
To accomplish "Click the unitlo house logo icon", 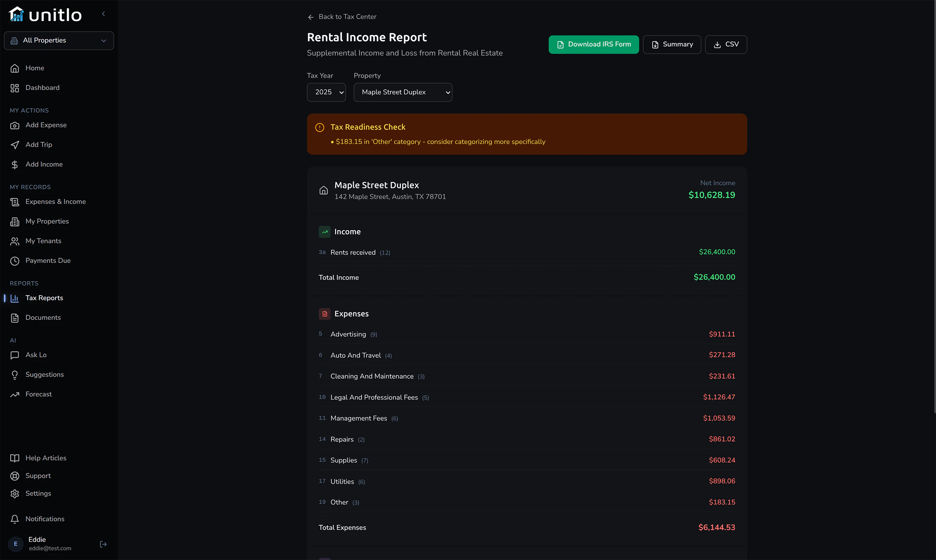I will pos(16,14).
